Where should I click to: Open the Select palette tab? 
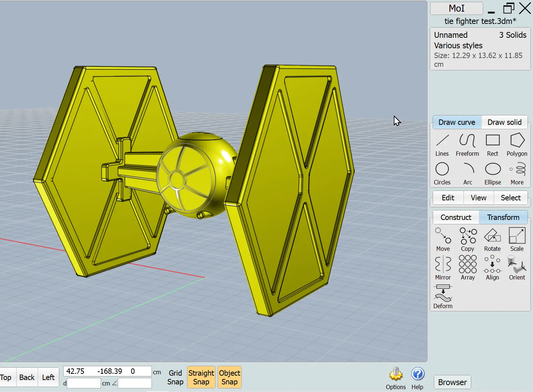(x=511, y=198)
